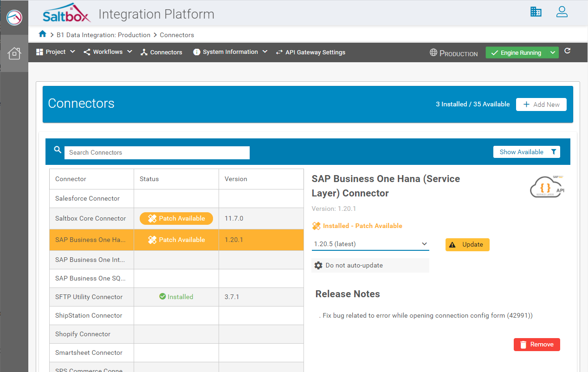The height and width of the screenshot is (372, 588).
Task: Open the System Information menu
Action: click(230, 52)
